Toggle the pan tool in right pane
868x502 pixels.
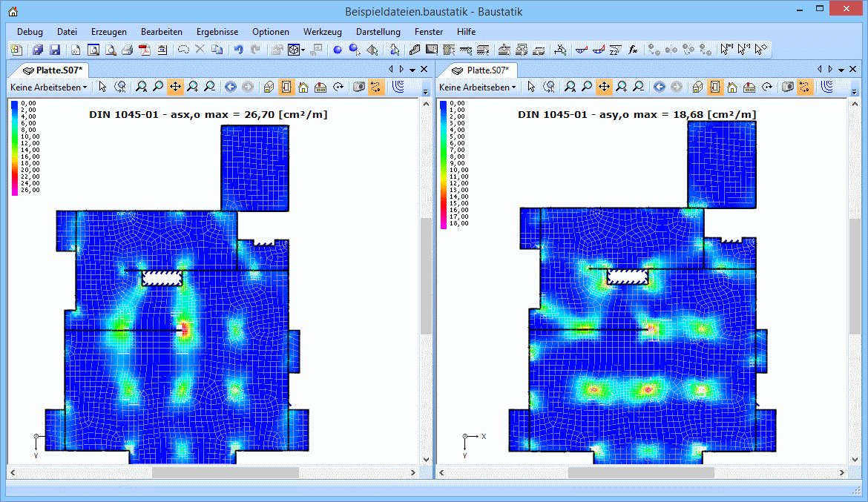coord(604,87)
